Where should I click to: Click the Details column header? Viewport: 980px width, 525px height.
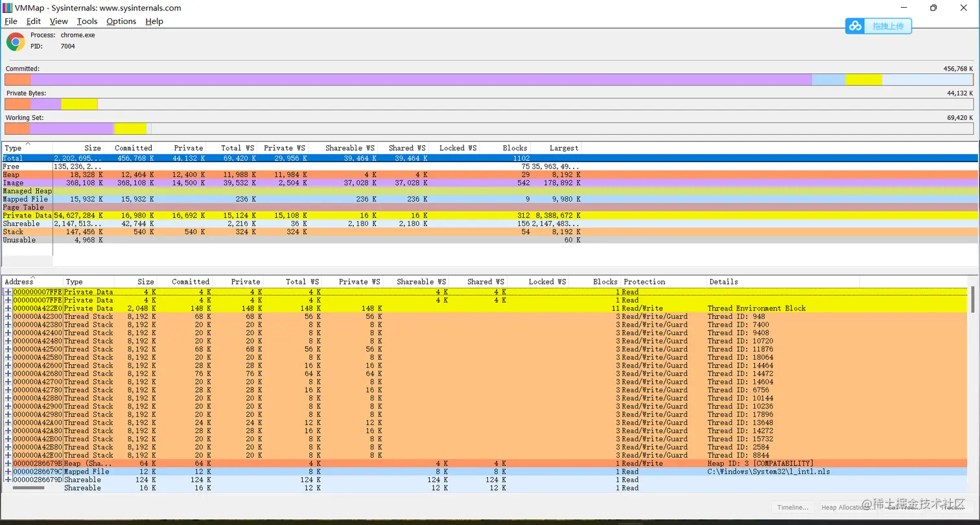click(783, 282)
